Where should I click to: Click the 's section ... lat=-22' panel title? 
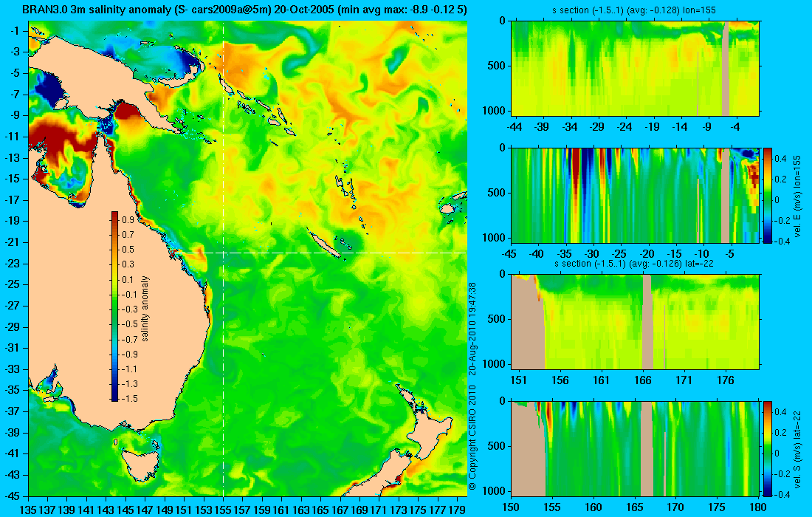pyautogui.click(x=634, y=264)
